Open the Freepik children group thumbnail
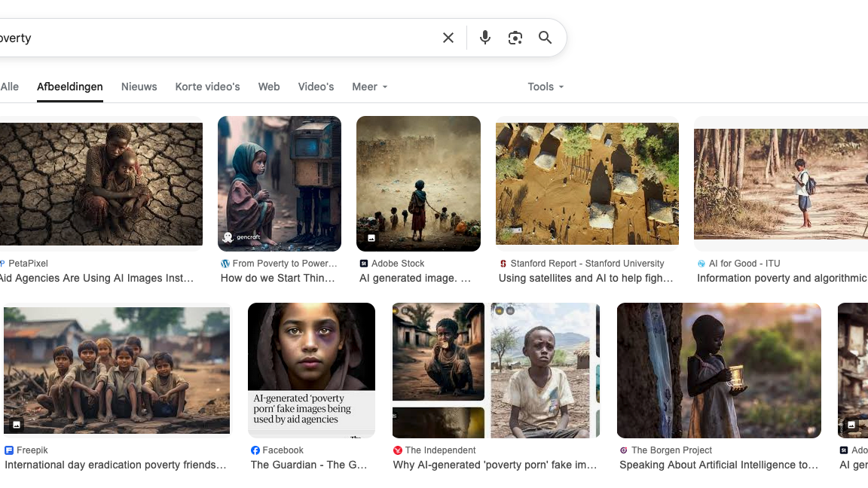 coord(117,370)
